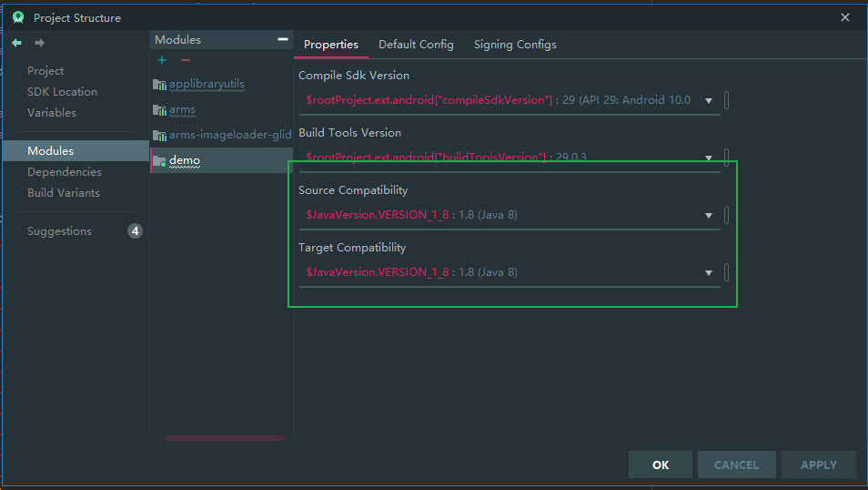Switch to the Signing Configs tab
The image size is (868, 490).
tap(515, 45)
